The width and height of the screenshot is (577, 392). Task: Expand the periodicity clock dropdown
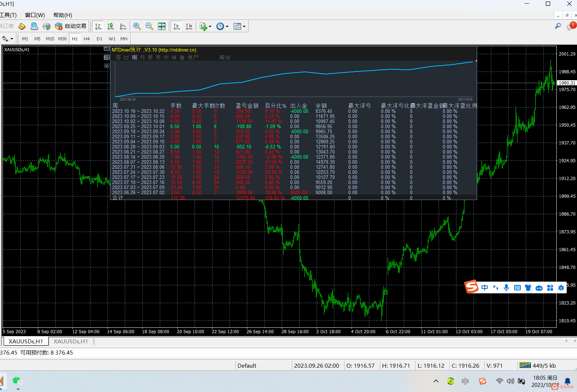tap(222, 26)
